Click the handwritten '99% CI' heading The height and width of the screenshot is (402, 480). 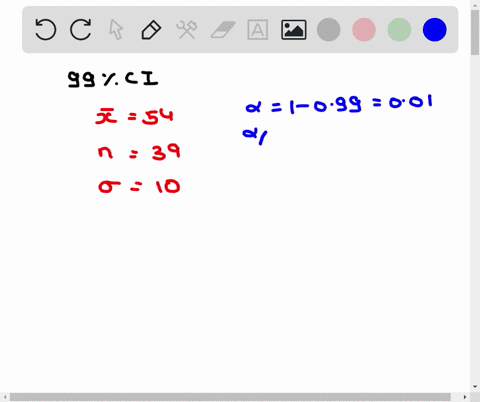[113, 79]
